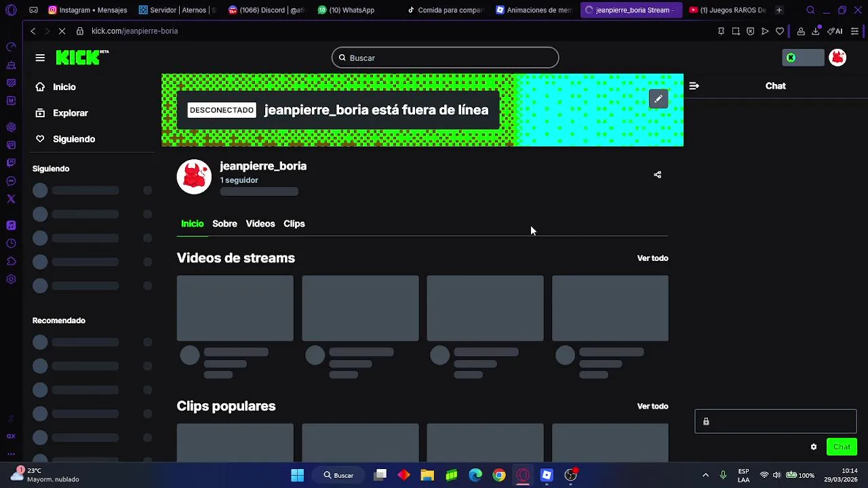Viewport: 868px width, 488px height.
Task: Open the AI assistant button
Action: tap(835, 31)
